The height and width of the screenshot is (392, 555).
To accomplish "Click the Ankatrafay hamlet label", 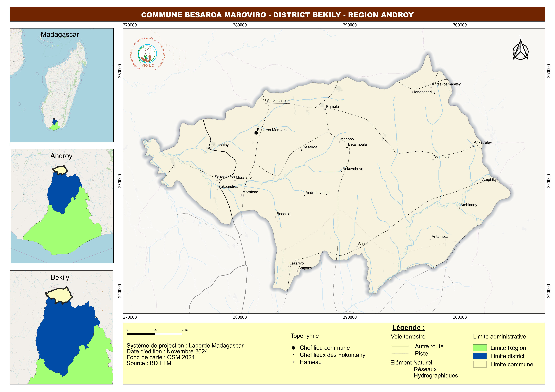I will click(x=483, y=142).
